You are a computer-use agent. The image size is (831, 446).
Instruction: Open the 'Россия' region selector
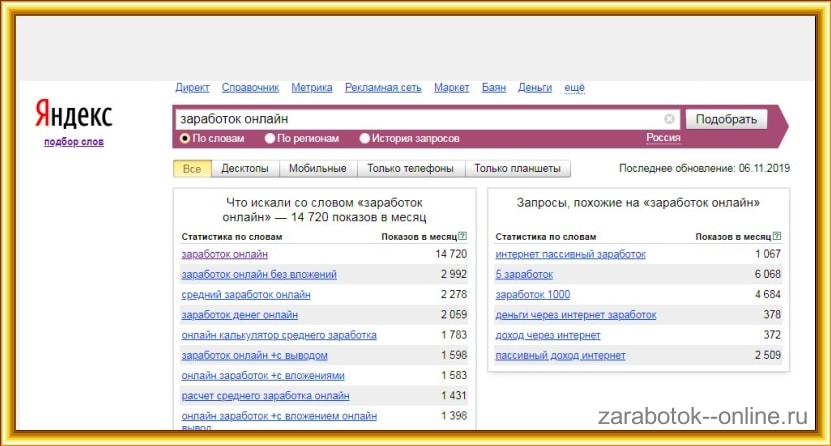(x=663, y=138)
